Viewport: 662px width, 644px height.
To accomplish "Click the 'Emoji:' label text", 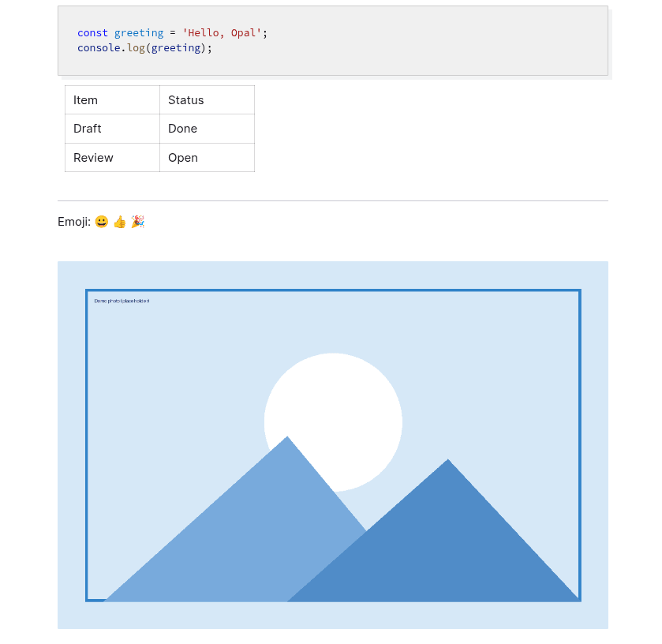I will (x=74, y=222).
